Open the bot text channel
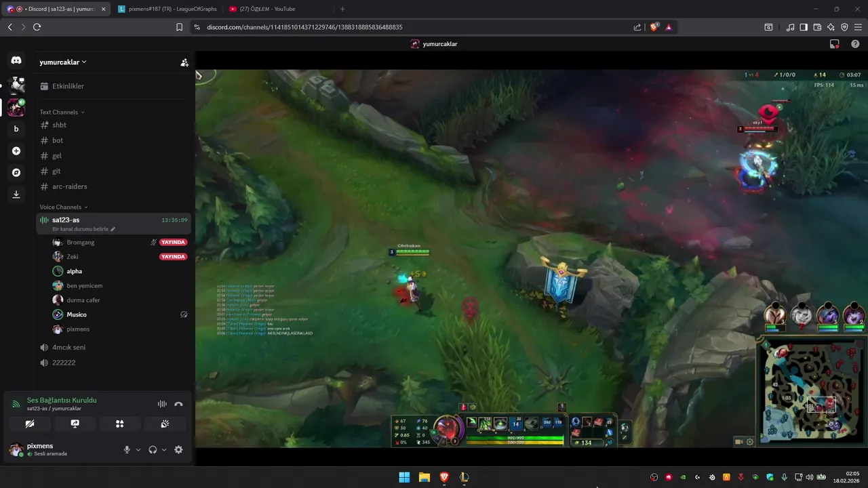The image size is (868, 488). (x=113, y=140)
